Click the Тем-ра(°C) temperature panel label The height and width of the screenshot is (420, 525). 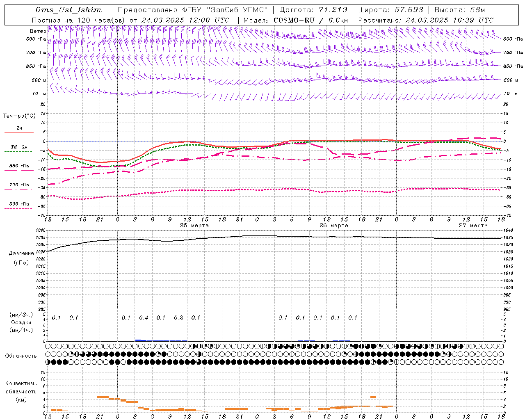(19, 116)
